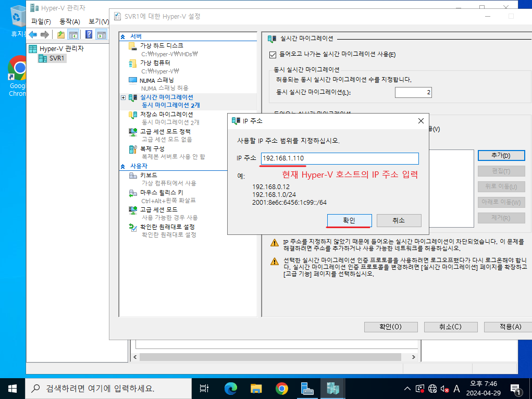Close the IP 주소 dialog

pos(421,121)
